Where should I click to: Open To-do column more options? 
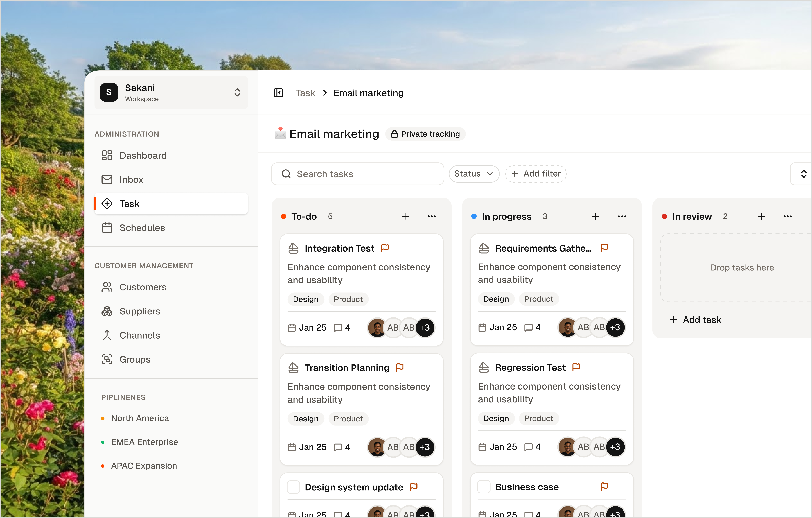[432, 216]
